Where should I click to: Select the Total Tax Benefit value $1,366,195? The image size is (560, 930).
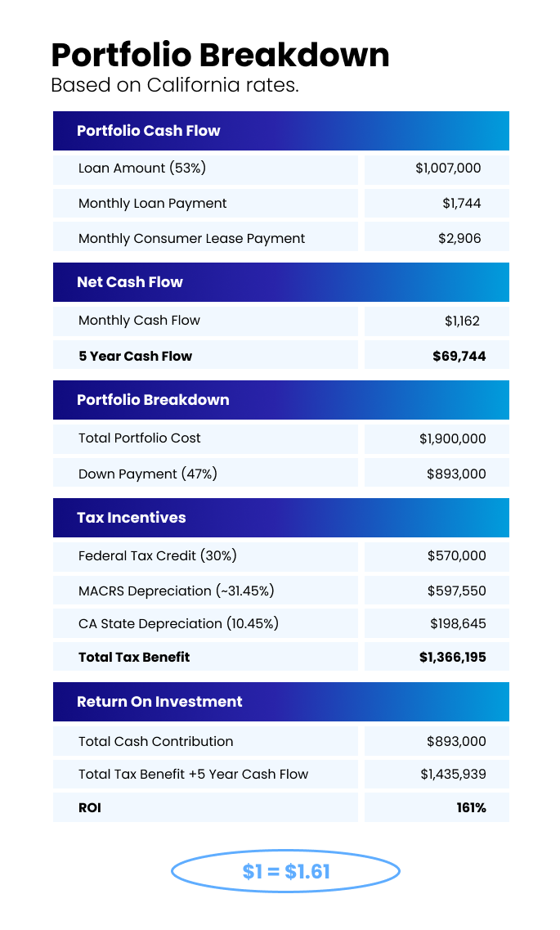click(x=453, y=657)
